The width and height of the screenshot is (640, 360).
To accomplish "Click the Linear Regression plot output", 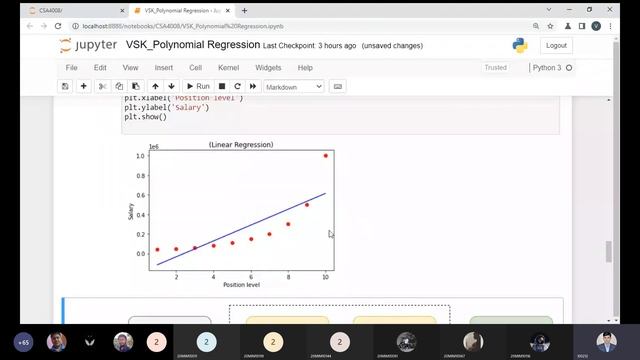I will (x=231, y=214).
